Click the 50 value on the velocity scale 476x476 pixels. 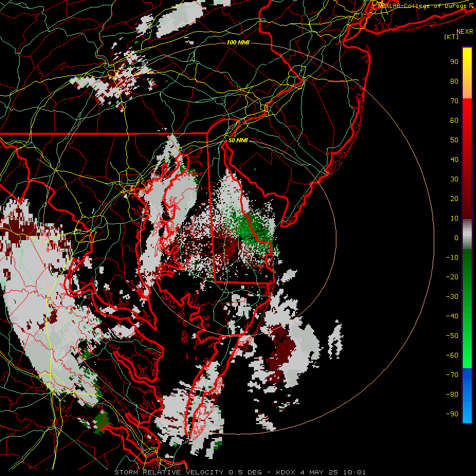tap(454, 140)
